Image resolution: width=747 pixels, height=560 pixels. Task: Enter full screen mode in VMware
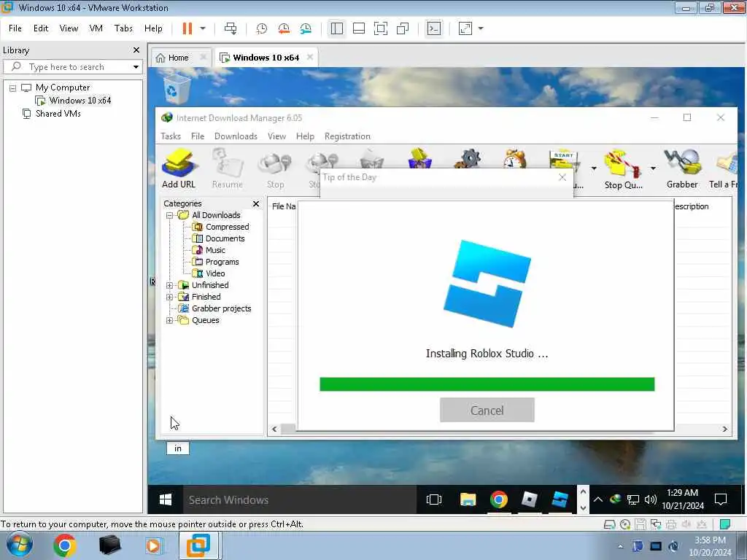[x=381, y=28]
